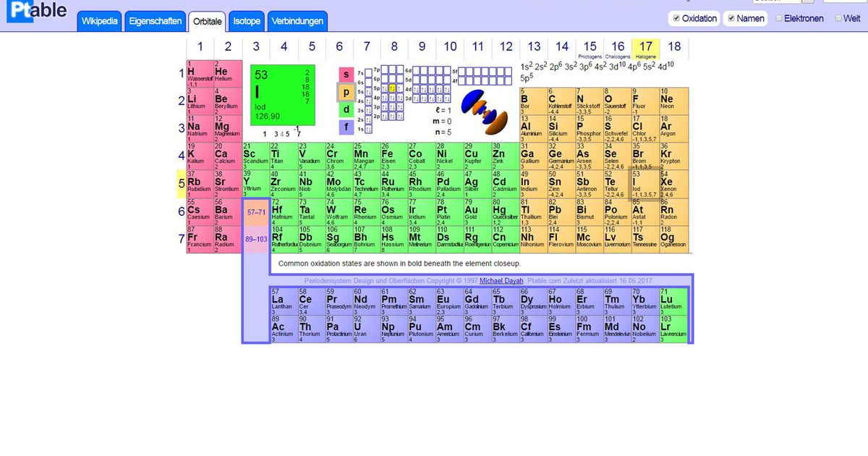Open the Michael Dayah link
This screenshot has height=456, width=868.
[x=502, y=280]
